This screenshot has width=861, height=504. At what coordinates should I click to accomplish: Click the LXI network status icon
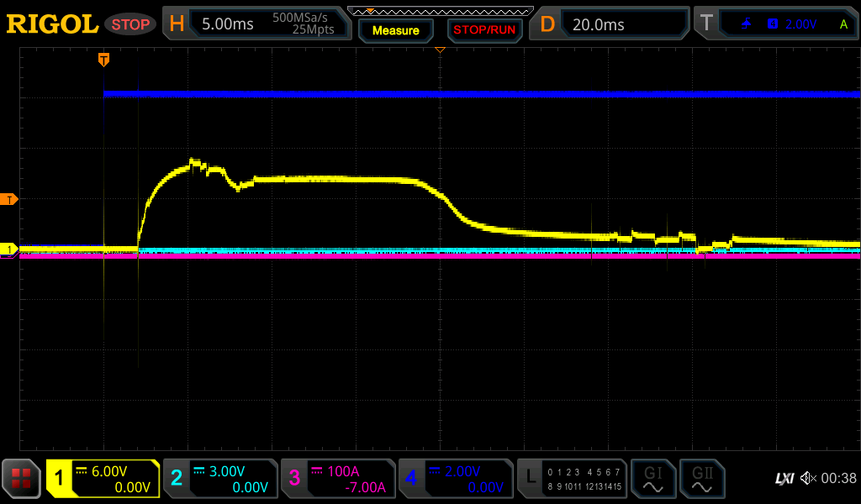784,479
